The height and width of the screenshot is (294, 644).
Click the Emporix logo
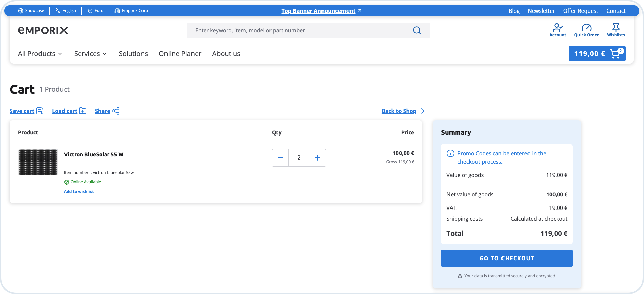click(x=43, y=30)
